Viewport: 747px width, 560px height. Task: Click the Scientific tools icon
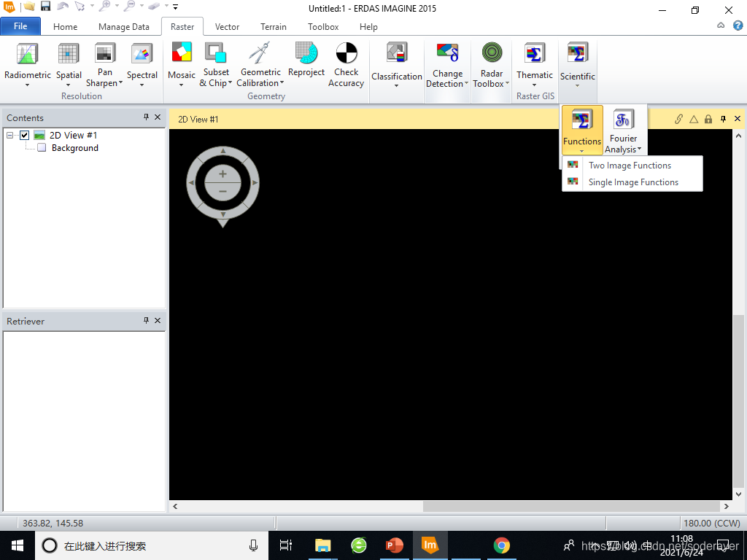click(x=578, y=52)
